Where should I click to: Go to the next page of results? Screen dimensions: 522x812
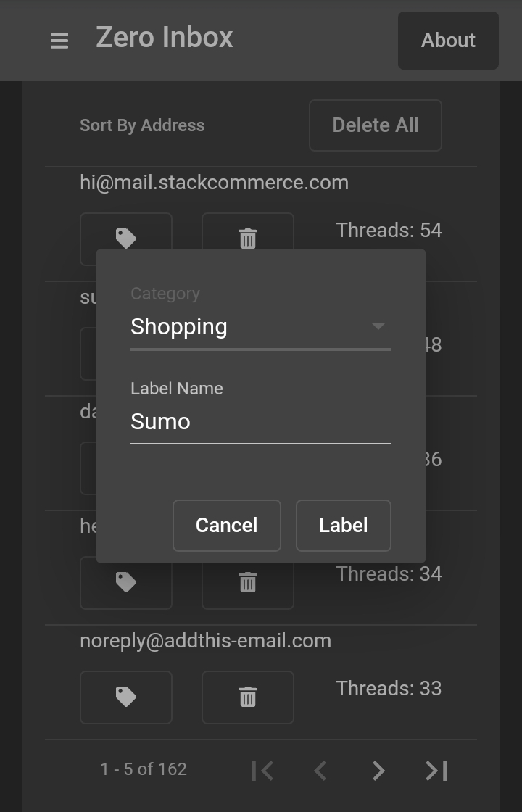pos(378,770)
